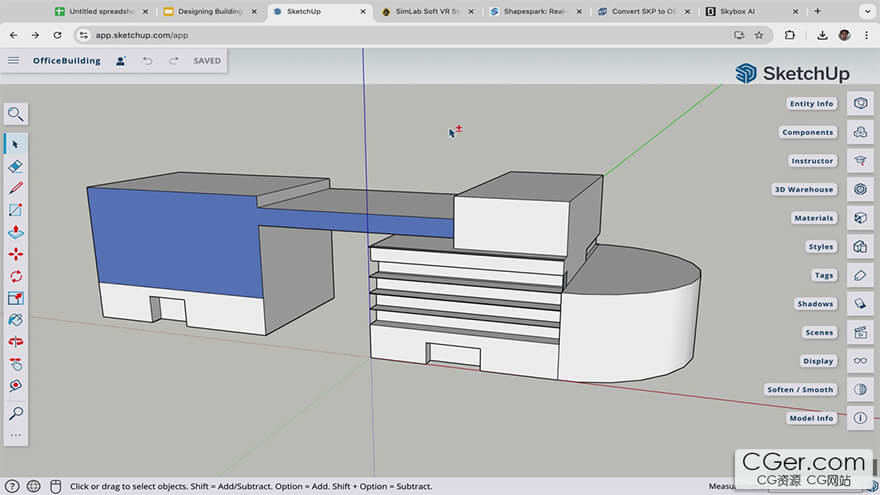The image size is (880, 495).
Task: Activate the Push/Pull tool
Action: pyautogui.click(x=15, y=232)
